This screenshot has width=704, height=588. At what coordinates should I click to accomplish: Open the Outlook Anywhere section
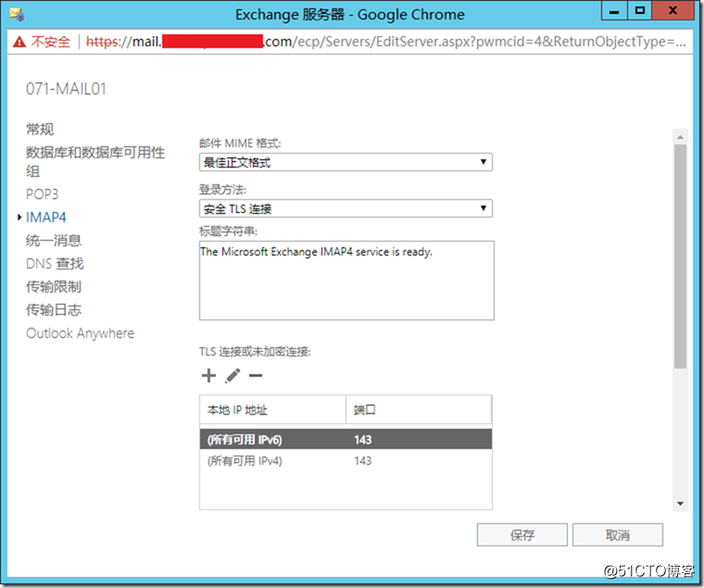(x=80, y=333)
